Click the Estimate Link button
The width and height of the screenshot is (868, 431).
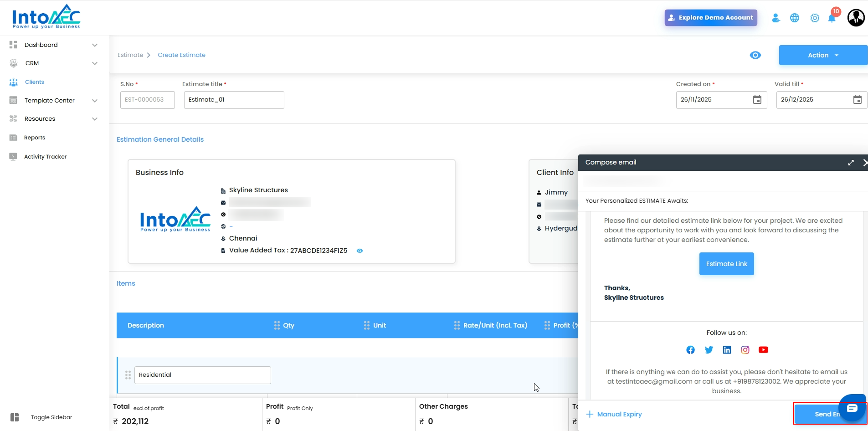coord(727,264)
